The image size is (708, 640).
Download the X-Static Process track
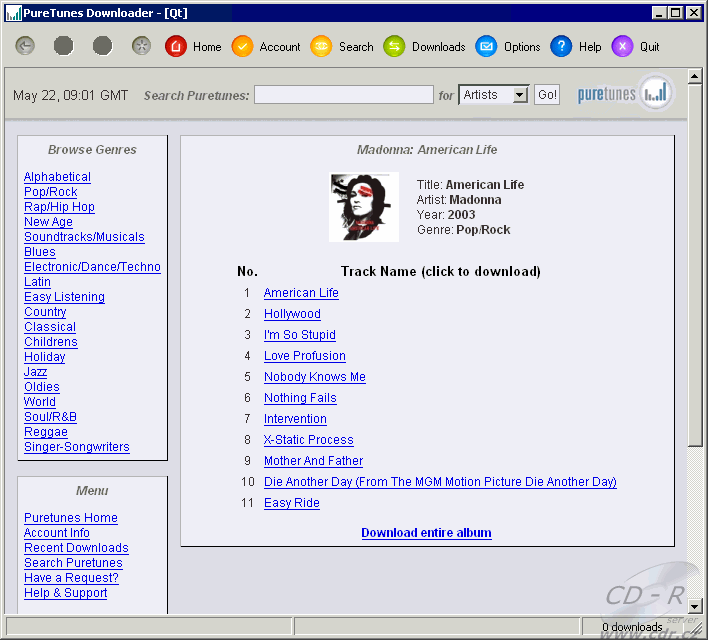pyautogui.click(x=309, y=439)
